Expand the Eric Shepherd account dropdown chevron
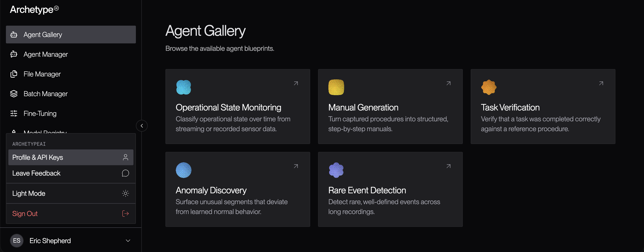The image size is (644, 252). coord(128,241)
